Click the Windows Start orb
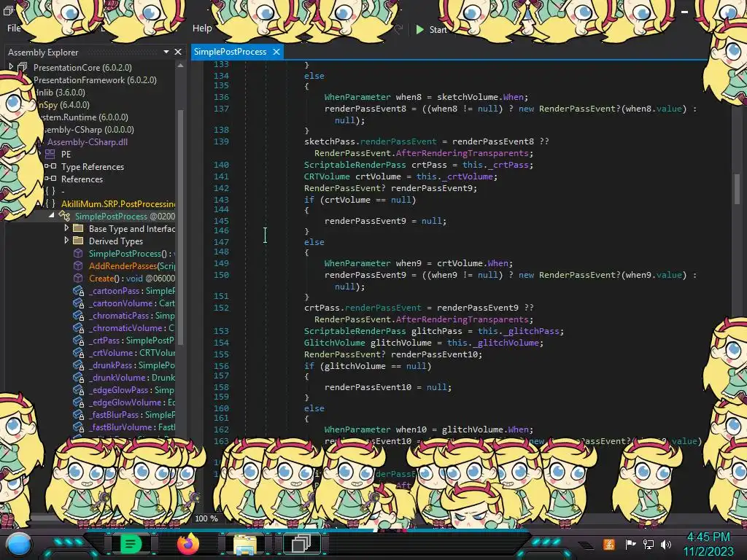The image size is (747, 560). [x=18, y=545]
